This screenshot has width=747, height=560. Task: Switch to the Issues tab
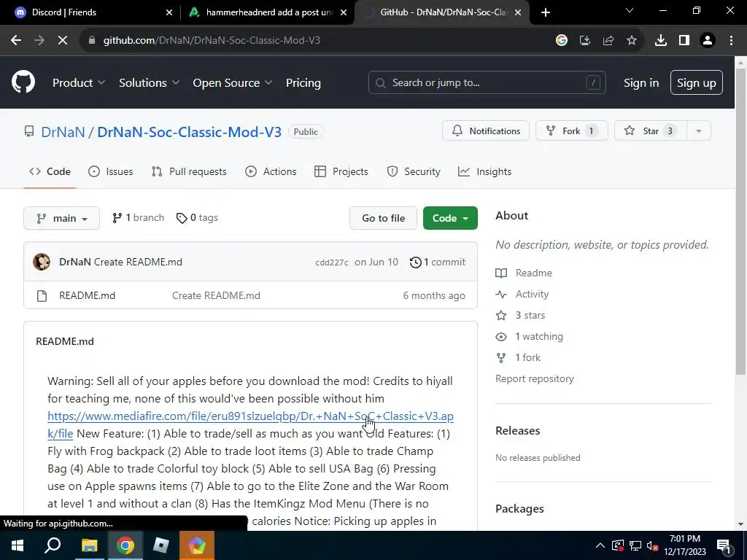pos(111,171)
